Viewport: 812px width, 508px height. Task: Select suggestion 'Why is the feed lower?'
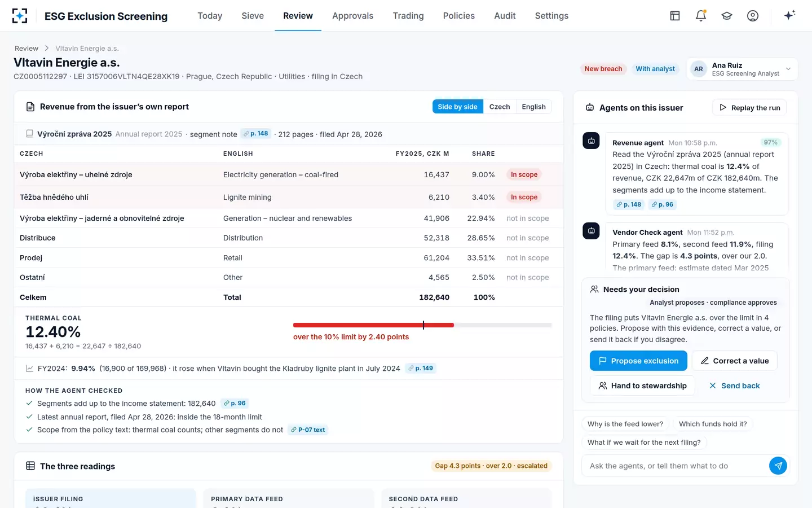click(625, 424)
